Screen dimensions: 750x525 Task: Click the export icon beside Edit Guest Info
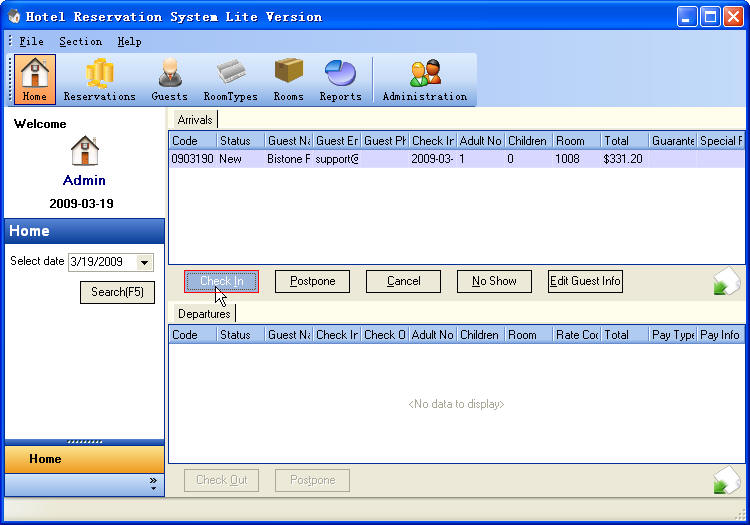coord(726,283)
